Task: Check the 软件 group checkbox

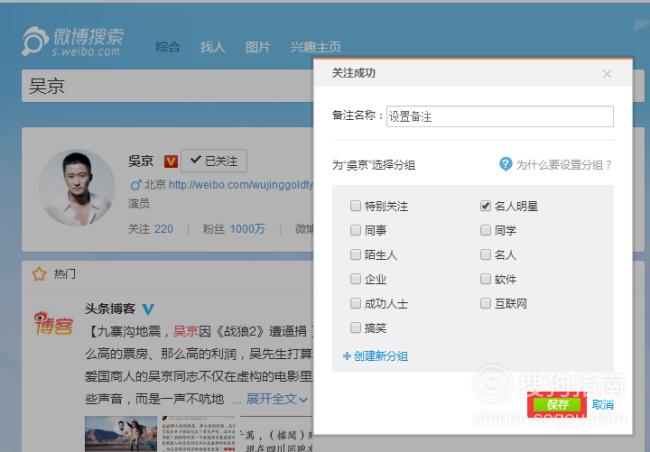Action: click(x=485, y=279)
